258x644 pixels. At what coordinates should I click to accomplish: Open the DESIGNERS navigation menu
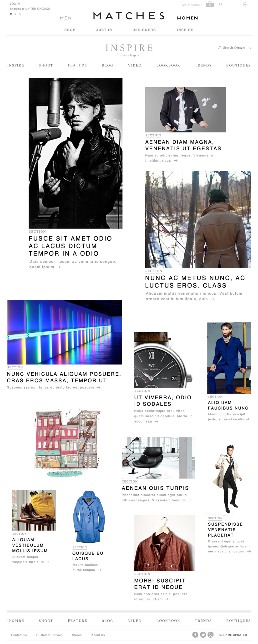(x=144, y=30)
